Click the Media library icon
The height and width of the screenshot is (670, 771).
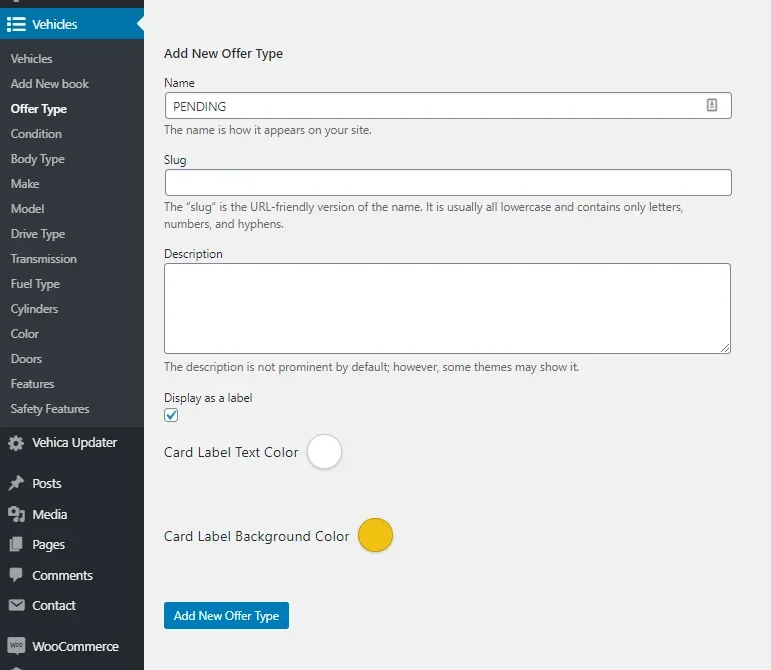point(16,514)
